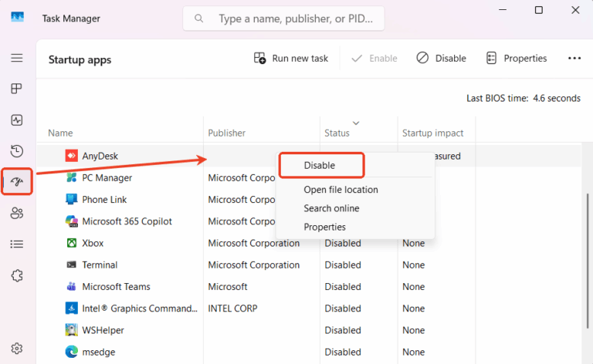Image resolution: width=593 pixels, height=364 pixels.
Task: Sort by the Startup impact column header
Action: coord(432,133)
